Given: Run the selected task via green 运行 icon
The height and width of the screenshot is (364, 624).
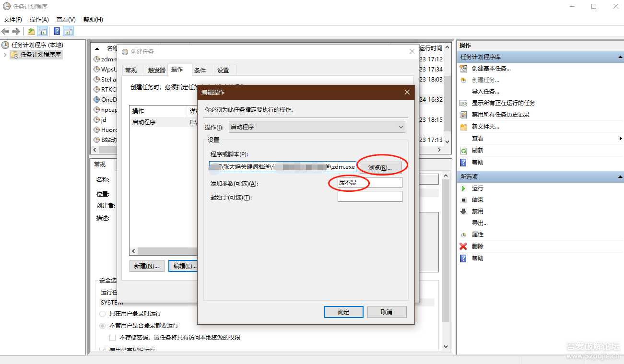Looking at the screenshot, I should click(463, 188).
